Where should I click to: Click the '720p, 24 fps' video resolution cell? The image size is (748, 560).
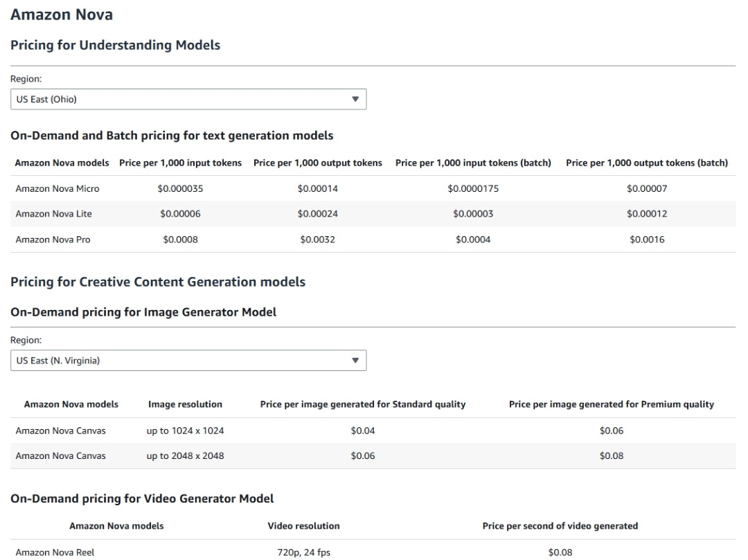click(x=304, y=552)
